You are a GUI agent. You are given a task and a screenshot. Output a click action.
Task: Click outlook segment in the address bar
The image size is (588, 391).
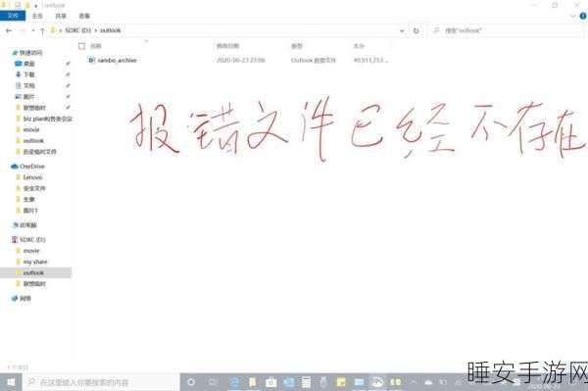coord(110,30)
